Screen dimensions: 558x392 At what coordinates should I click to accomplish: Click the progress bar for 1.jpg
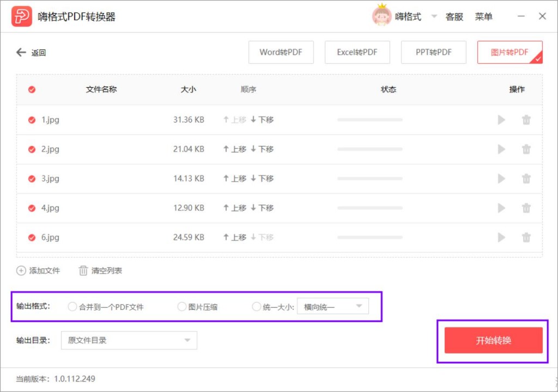[370, 120]
